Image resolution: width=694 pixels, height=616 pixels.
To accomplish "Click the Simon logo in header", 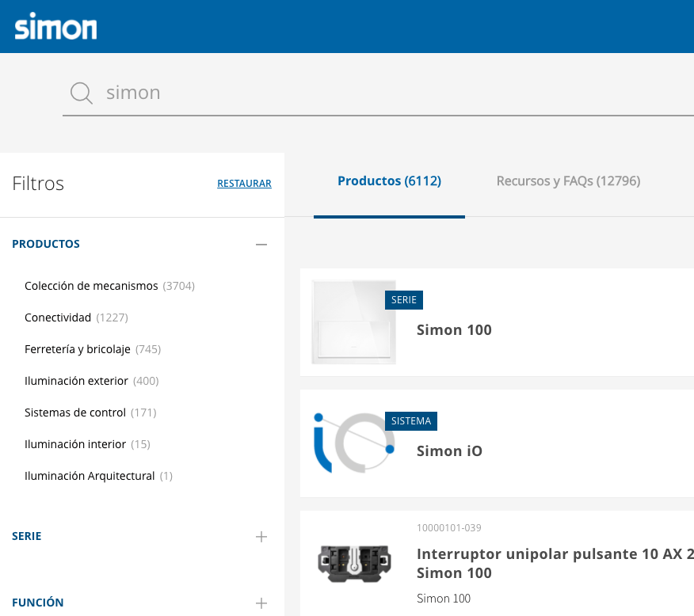I will (55, 26).
